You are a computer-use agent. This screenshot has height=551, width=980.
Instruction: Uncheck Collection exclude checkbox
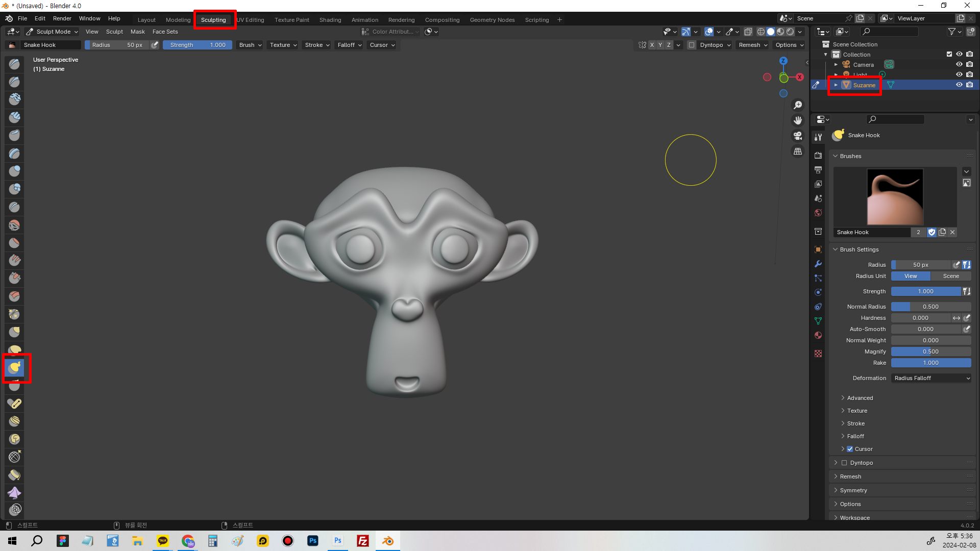949,54
